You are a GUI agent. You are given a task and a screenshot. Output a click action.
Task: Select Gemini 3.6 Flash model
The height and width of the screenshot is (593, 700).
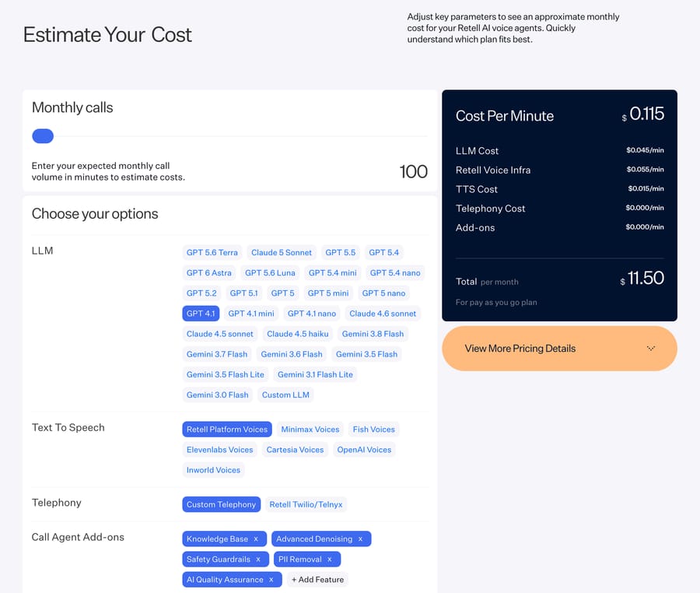tap(292, 354)
